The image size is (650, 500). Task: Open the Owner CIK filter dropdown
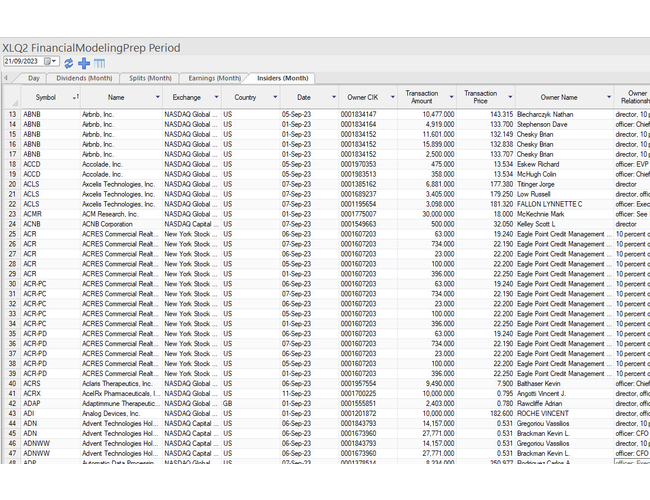pyautogui.click(x=393, y=97)
